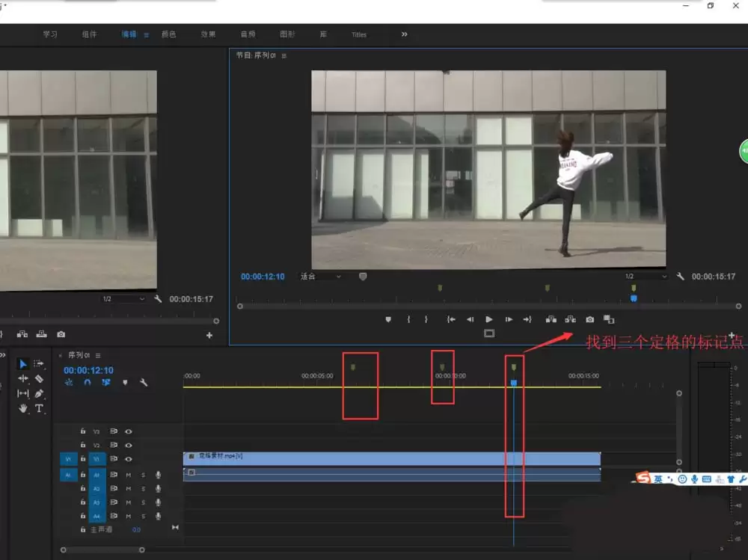
Task: Open program monitor wrench settings
Action: [x=680, y=277]
